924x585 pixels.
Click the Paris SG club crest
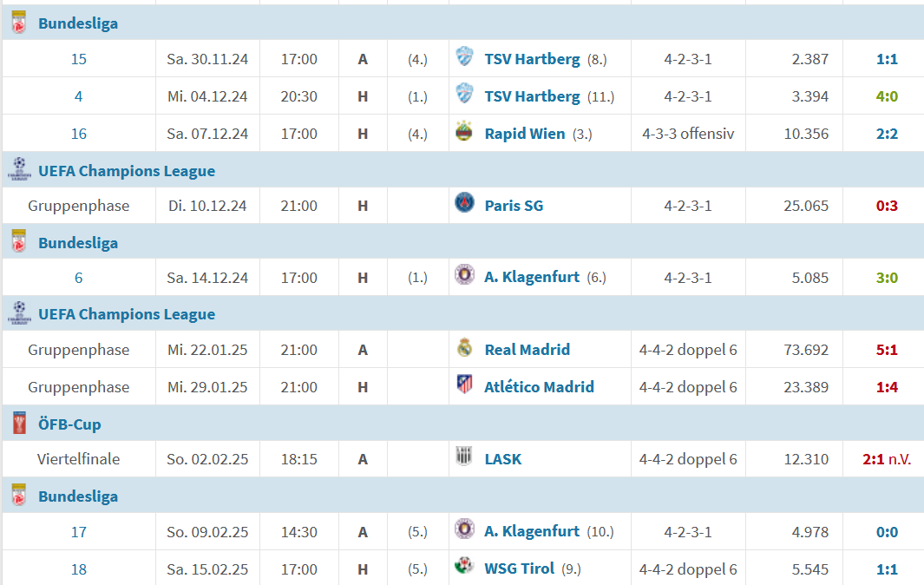point(464,203)
